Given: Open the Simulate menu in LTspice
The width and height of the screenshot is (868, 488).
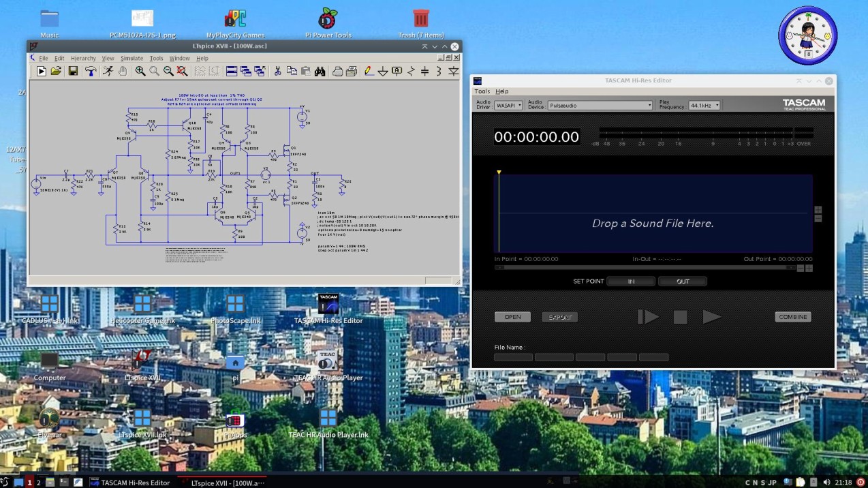Looking at the screenshot, I should (132, 59).
